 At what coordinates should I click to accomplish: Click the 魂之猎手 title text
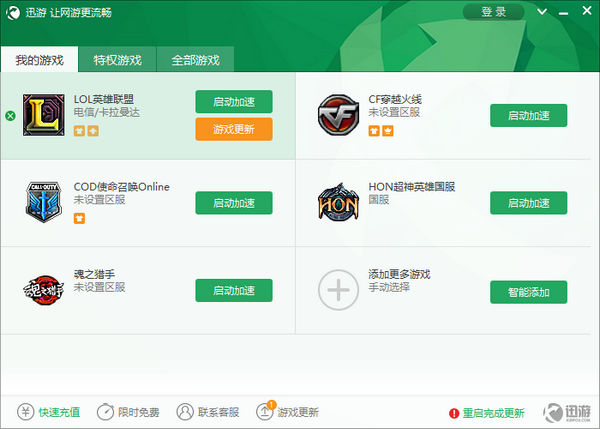point(94,274)
